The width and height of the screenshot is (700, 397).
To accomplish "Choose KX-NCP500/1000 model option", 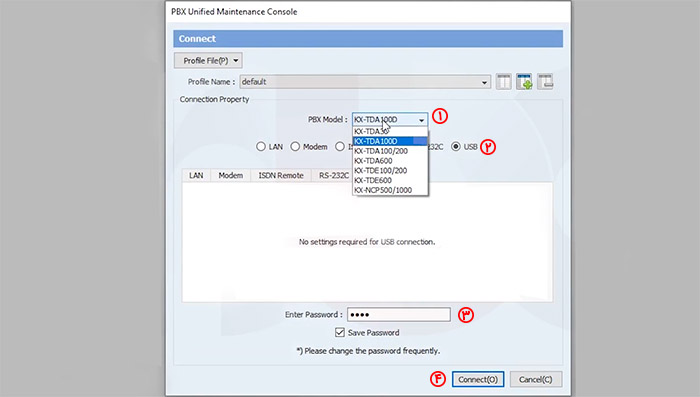I will tap(390, 190).
